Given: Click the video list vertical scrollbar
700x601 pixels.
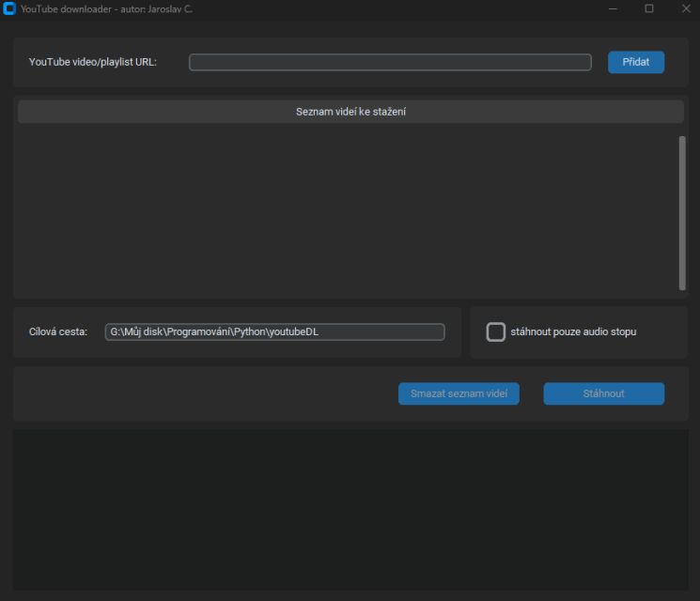Looking at the screenshot, I should click(682, 212).
